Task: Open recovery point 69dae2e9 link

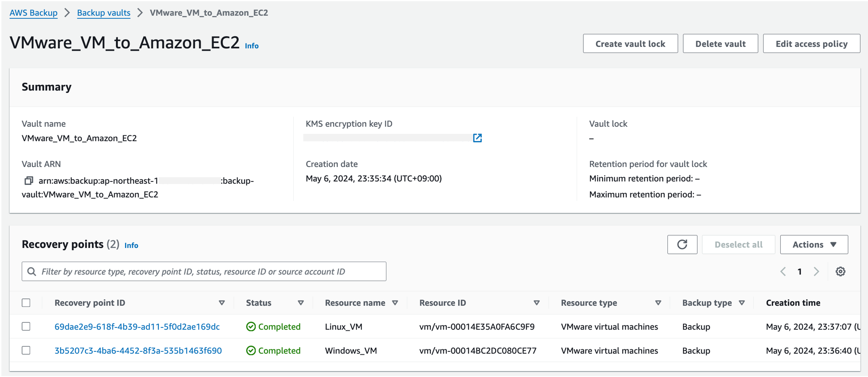Action: (x=137, y=326)
